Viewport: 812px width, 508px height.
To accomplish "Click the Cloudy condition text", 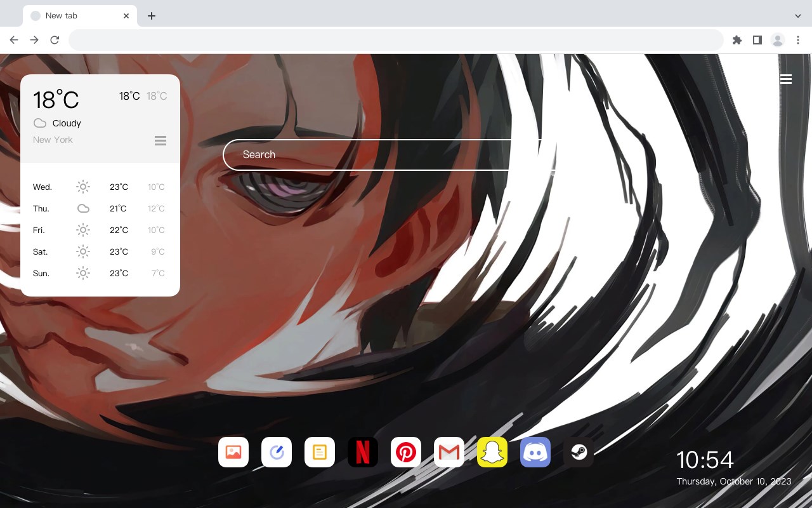I will click(67, 123).
